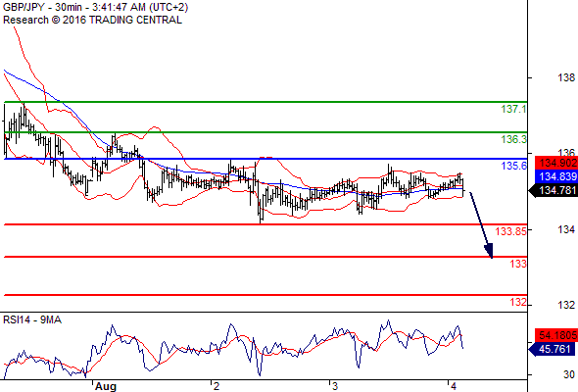Click the 136.3 green resistance label
The width and height of the screenshot is (578, 392).
pos(513,139)
